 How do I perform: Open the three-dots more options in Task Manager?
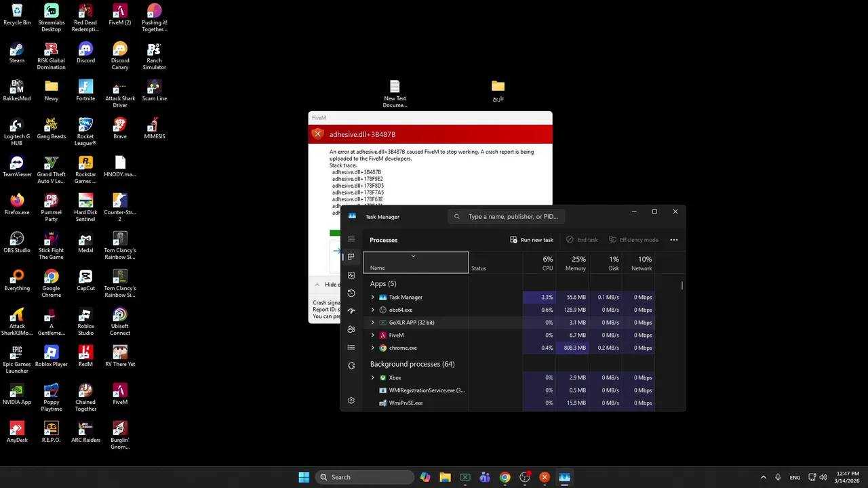674,240
